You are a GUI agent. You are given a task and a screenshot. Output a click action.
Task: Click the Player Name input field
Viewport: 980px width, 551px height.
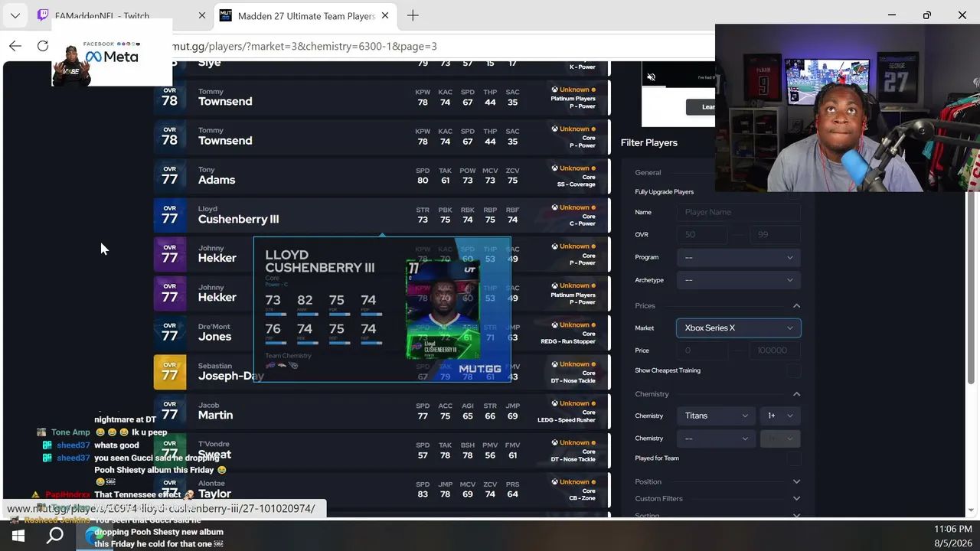coord(739,212)
